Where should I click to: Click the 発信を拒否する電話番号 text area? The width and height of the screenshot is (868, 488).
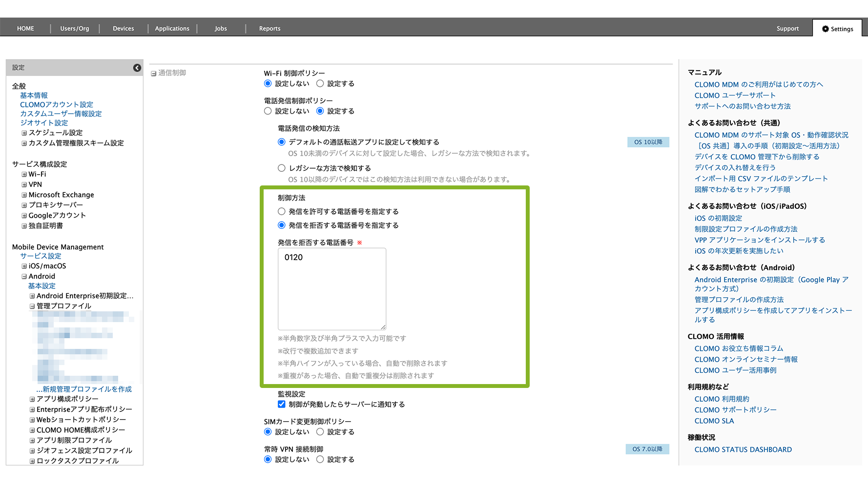coord(332,289)
